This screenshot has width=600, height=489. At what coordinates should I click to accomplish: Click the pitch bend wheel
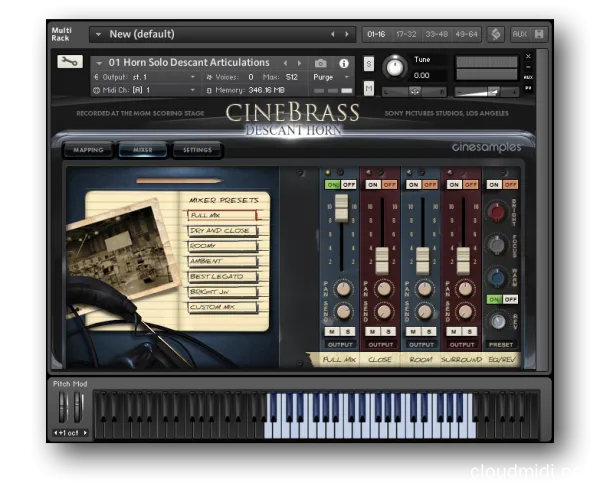[x=62, y=407]
